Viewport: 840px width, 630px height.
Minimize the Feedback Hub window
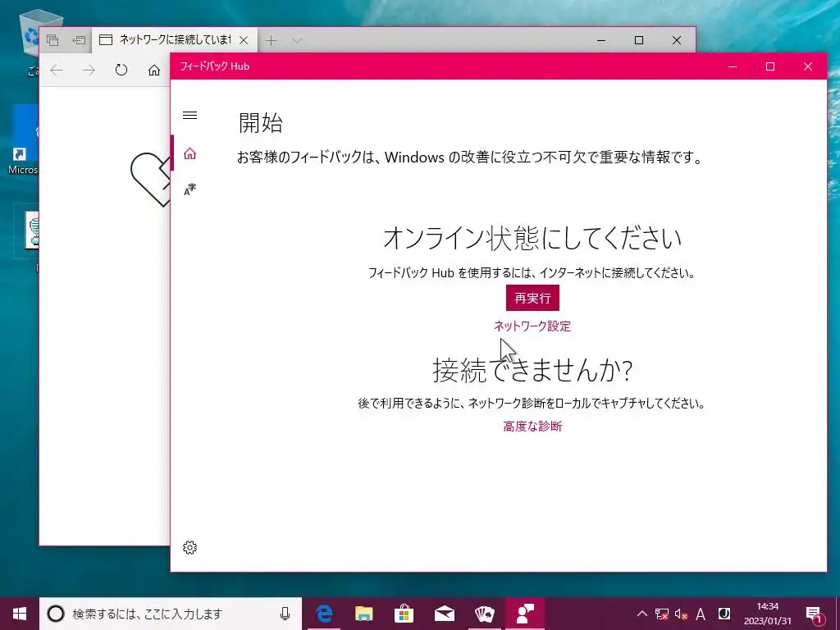[733, 66]
